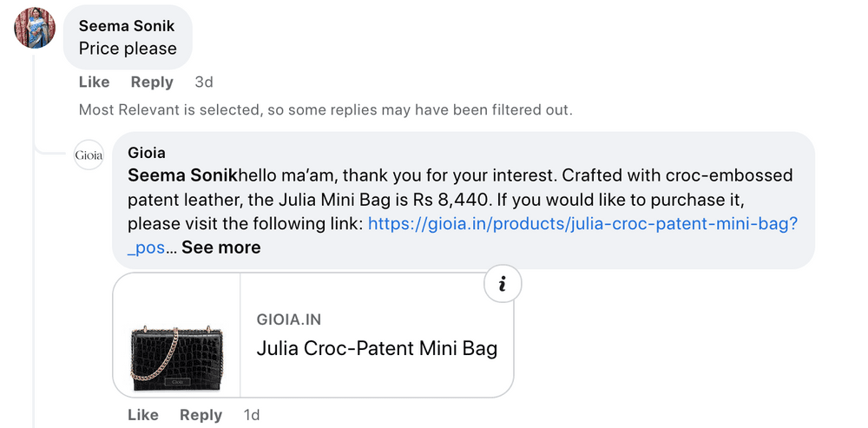
Task: Click the bold Seema Sonik mention in Gioia's reply
Action: click(182, 175)
